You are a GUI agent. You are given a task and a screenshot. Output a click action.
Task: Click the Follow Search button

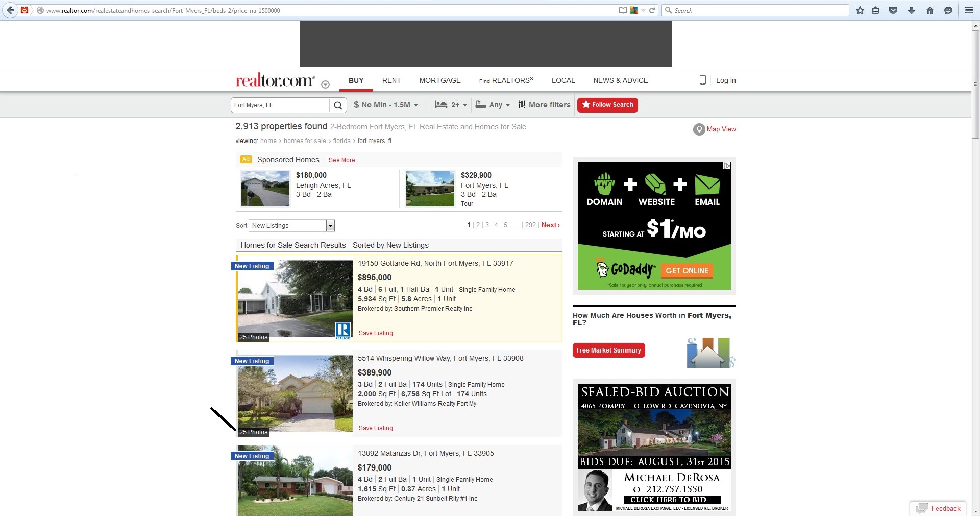tap(607, 105)
